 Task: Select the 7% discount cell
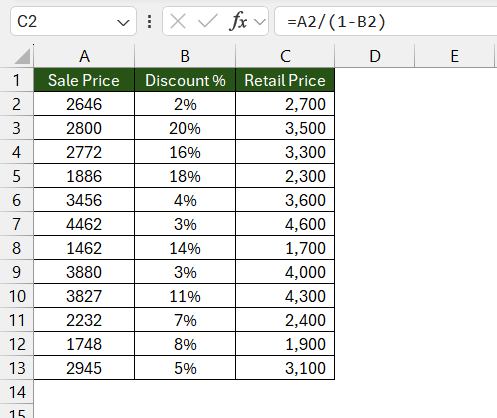[185, 320]
